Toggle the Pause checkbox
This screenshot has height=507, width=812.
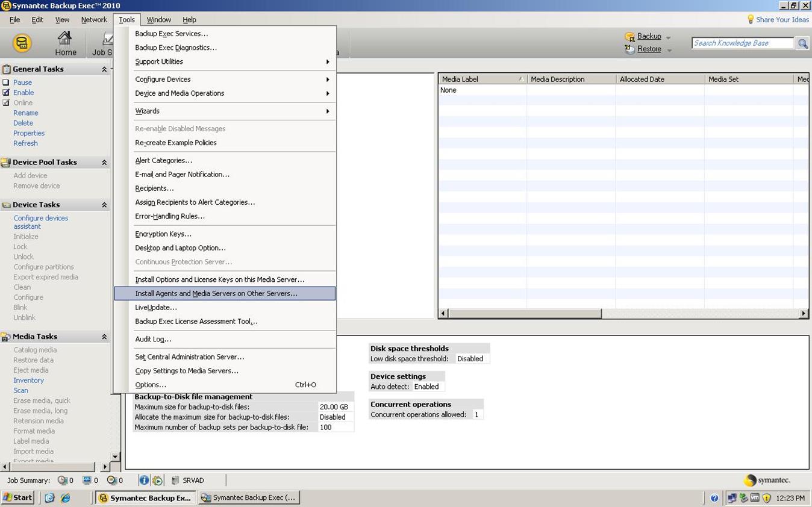point(6,82)
